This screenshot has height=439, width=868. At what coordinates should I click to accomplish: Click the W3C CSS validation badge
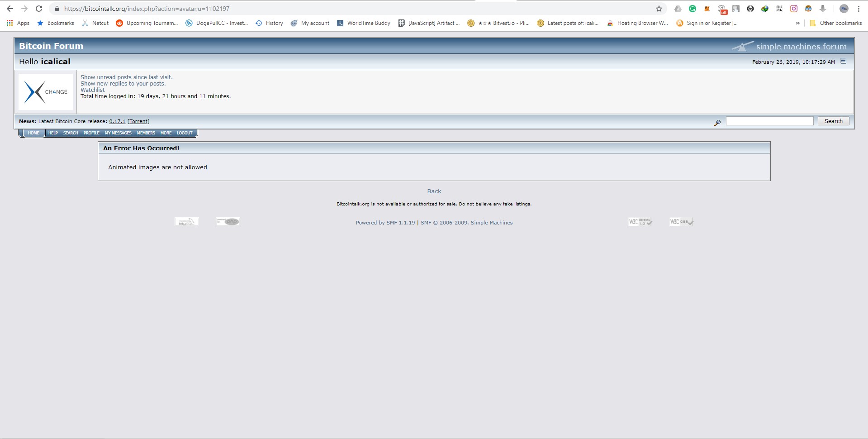(681, 222)
